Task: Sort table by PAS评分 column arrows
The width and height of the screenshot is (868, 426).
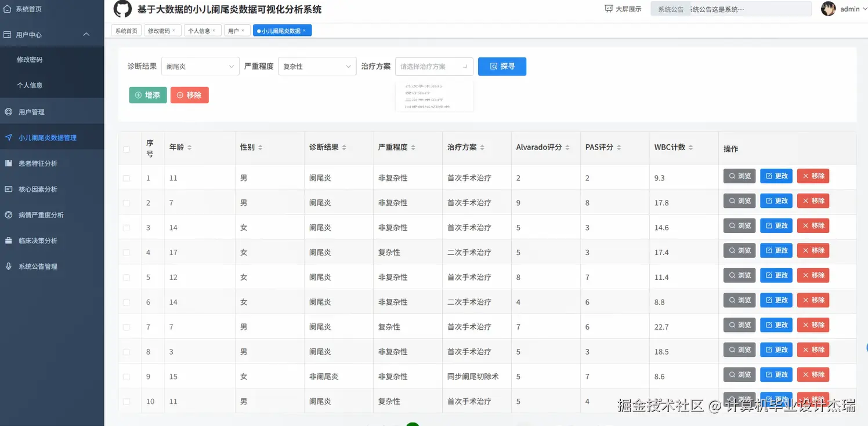Action: (619, 148)
